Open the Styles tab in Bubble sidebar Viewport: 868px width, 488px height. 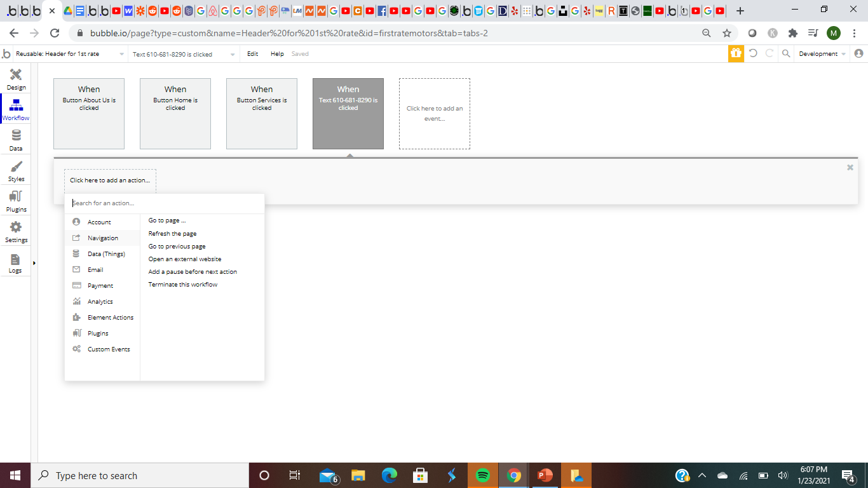tap(16, 171)
